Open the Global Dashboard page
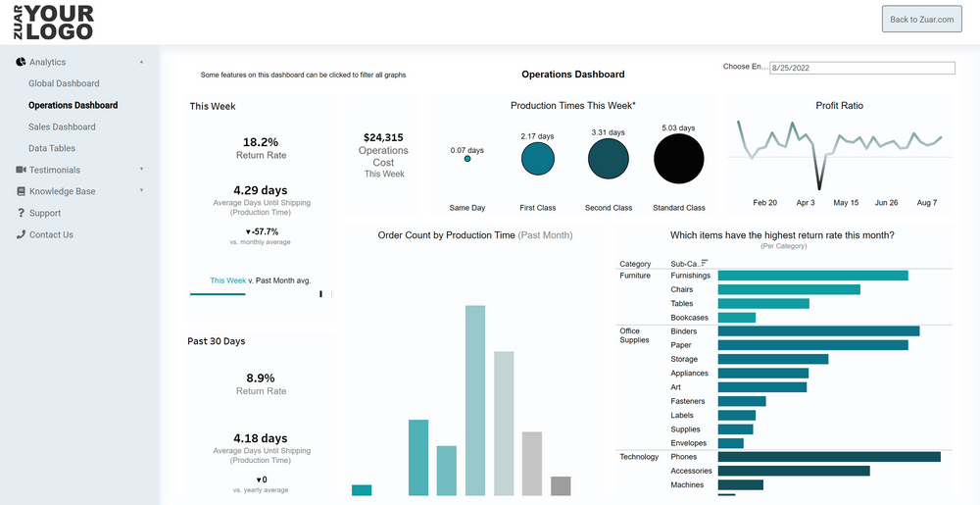Image resolution: width=980 pixels, height=505 pixels. tap(64, 83)
